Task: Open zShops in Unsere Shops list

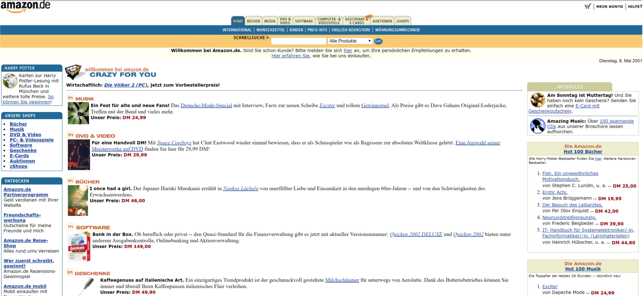Action: tap(19, 166)
